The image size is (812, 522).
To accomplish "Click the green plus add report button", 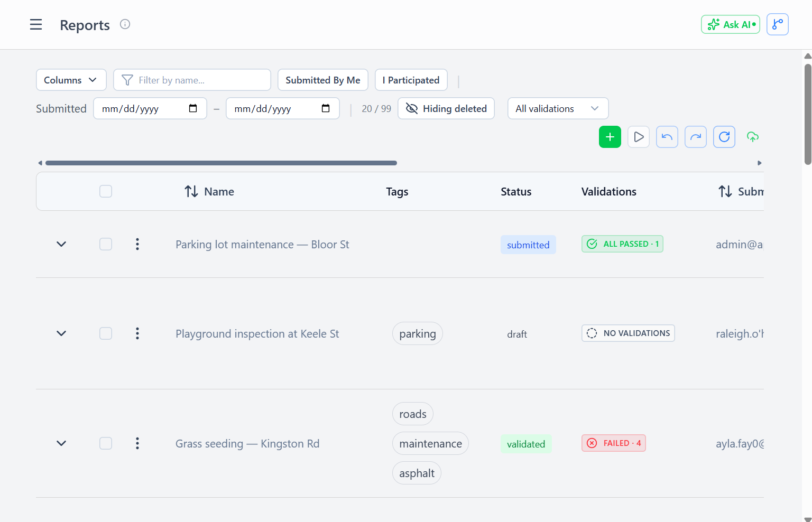I will 610,137.
